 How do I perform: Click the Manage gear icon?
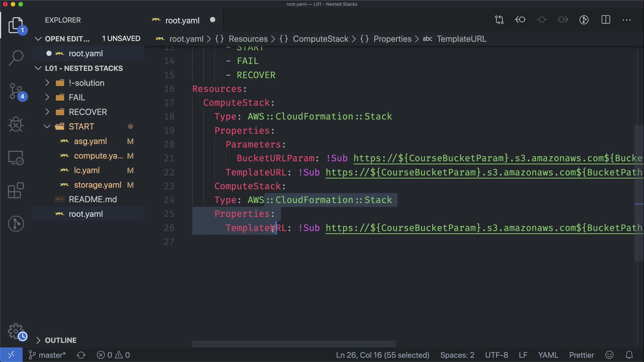point(16,331)
